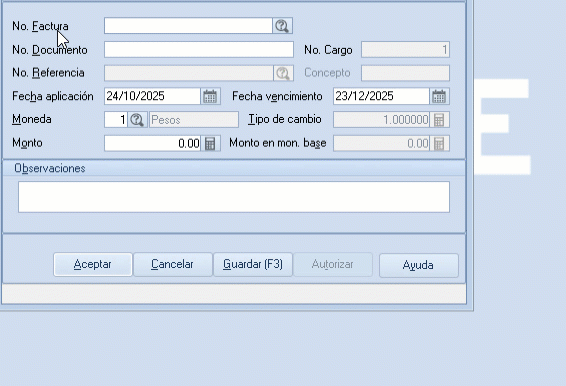The width and height of the screenshot is (566, 386).
Task: Click the No. Referencia search lookup icon
Action: pyautogui.click(x=283, y=73)
